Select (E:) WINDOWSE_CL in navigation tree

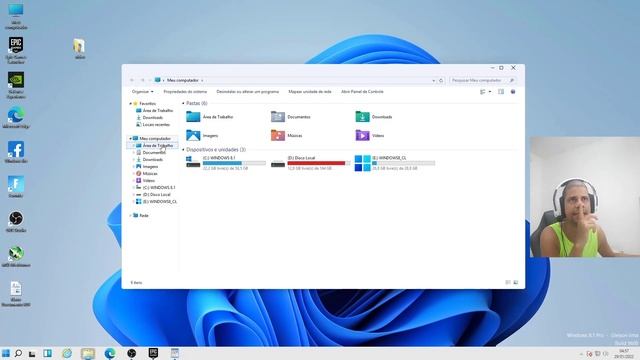pos(156,201)
